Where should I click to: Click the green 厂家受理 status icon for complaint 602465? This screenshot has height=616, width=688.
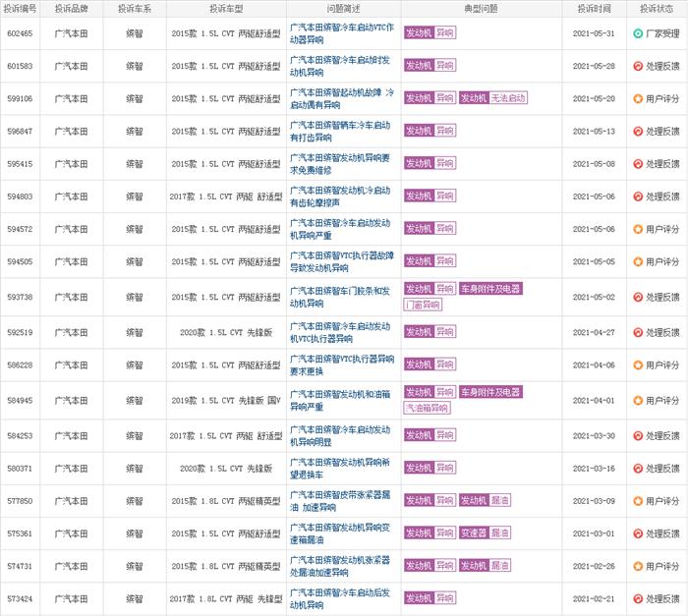click(x=638, y=33)
